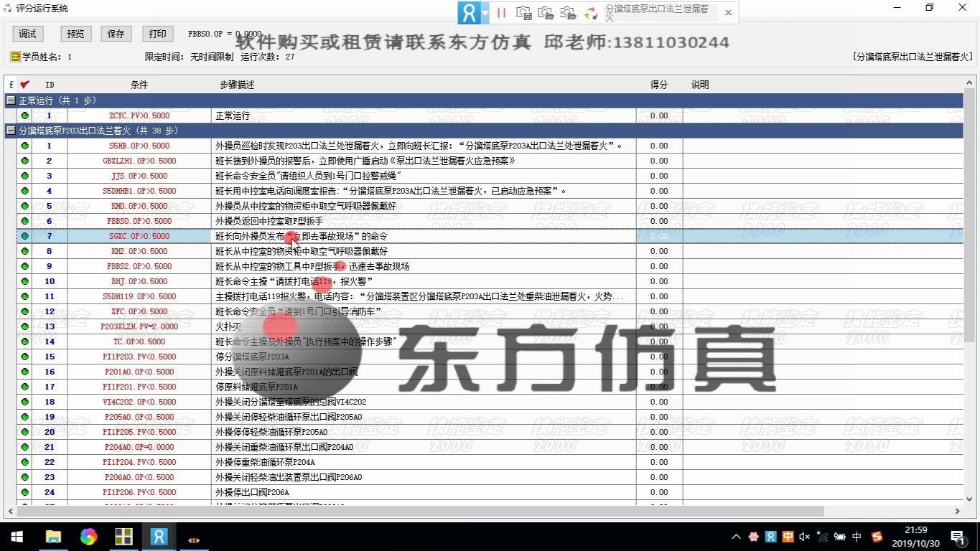Viewport: 980px width, 551px height.
Task: Click green status dot of S5DHMB1.OP row
Action: click(x=24, y=191)
